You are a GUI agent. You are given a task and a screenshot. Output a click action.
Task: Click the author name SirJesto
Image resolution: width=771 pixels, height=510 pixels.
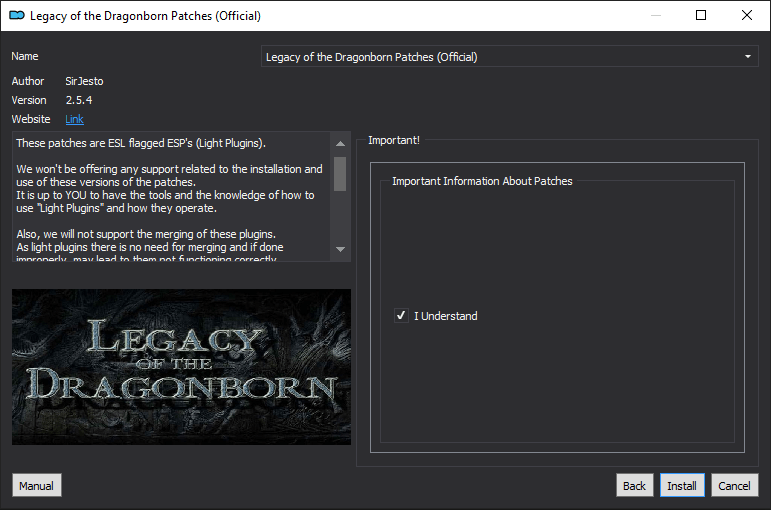pyautogui.click(x=85, y=81)
